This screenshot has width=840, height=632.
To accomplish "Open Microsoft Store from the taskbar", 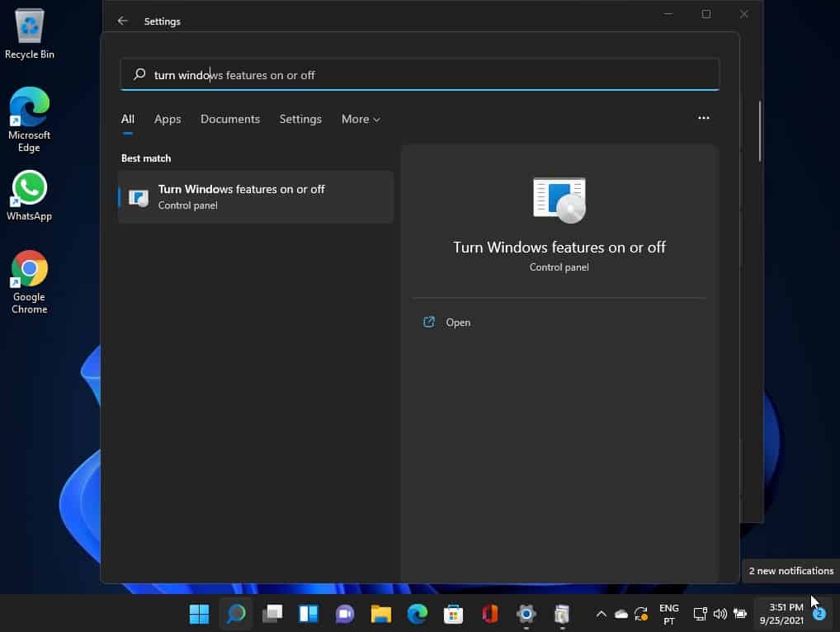I will tap(453, 614).
